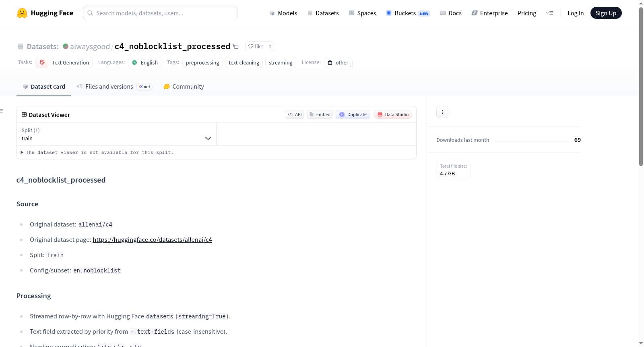This screenshot has height=347, width=644.
Task: Open the Community tab
Action: [184, 87]
